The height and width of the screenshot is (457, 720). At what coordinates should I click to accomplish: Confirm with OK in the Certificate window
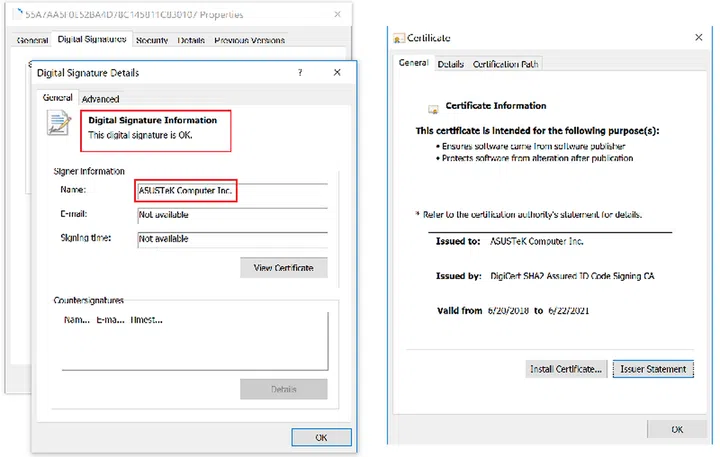coord(677,429)
